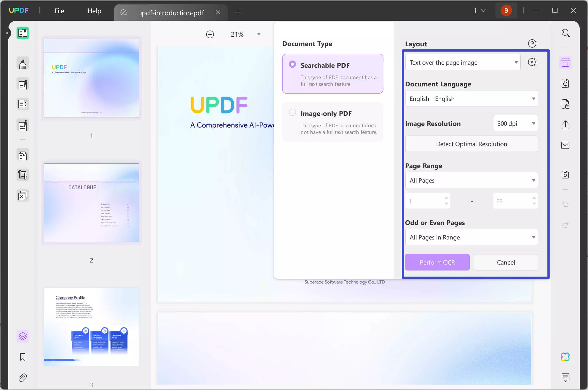Click the bookmark icon in sidebar
Viewport: 588px width, 390px height.
[x=22, y=357]
